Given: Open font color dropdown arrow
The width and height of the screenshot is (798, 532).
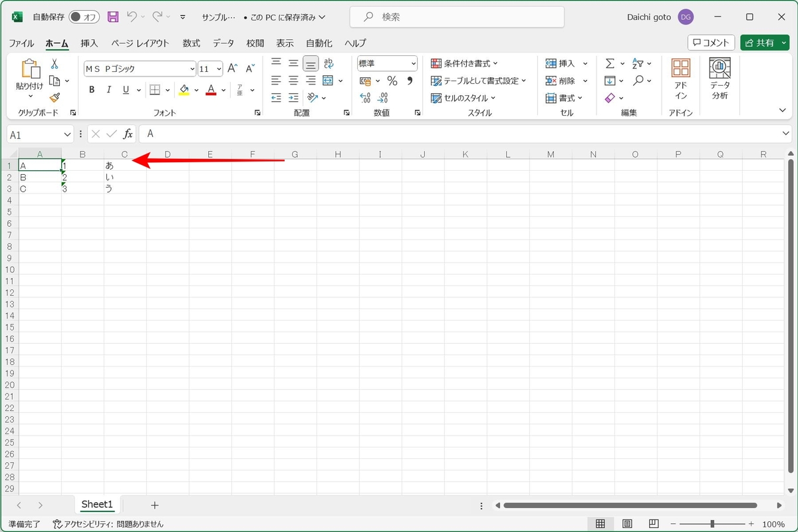Looking at the screenshot, I should [x=223, y=90].
